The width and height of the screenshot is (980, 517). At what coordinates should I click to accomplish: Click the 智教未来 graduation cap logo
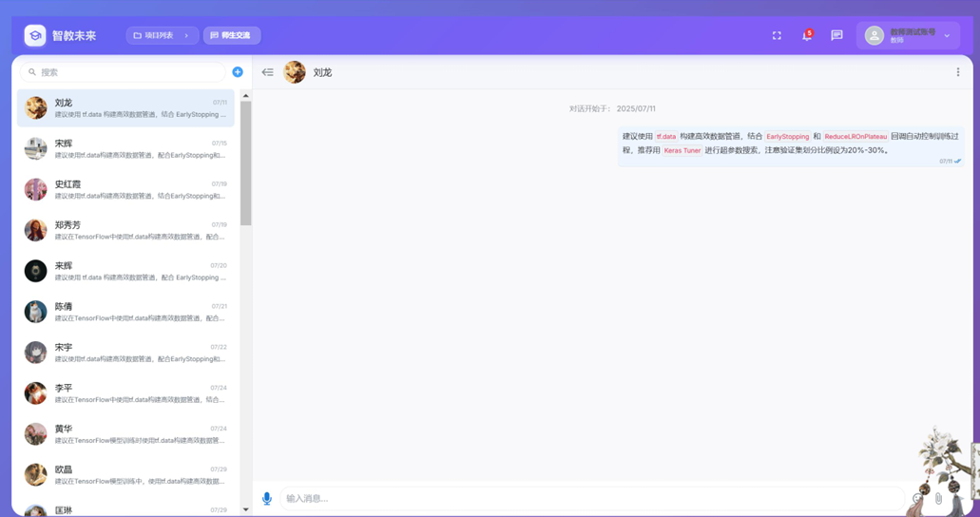coord(35,35)
